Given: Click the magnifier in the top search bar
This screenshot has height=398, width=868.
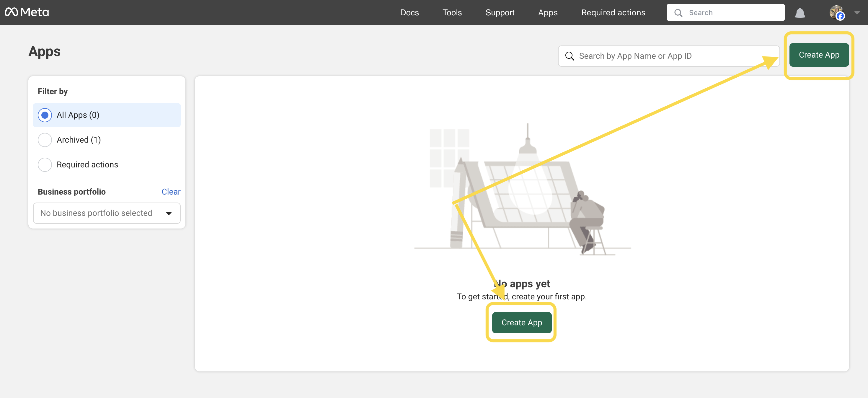Looking at the screenshot, I should pos(679,12).
